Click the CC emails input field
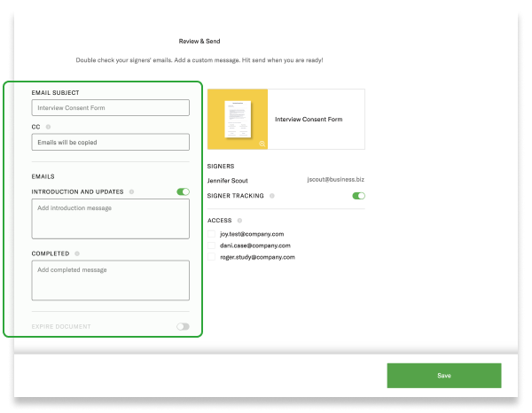Screen dimensions: 532x413 pos(111,142)
